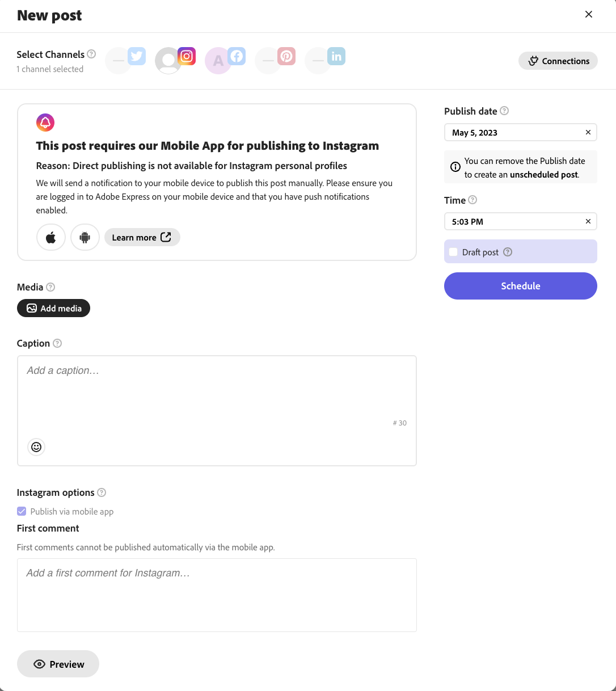The image size is (616, 691).
Task: Open the Learn more link
Action: click(x=142, y=238)
